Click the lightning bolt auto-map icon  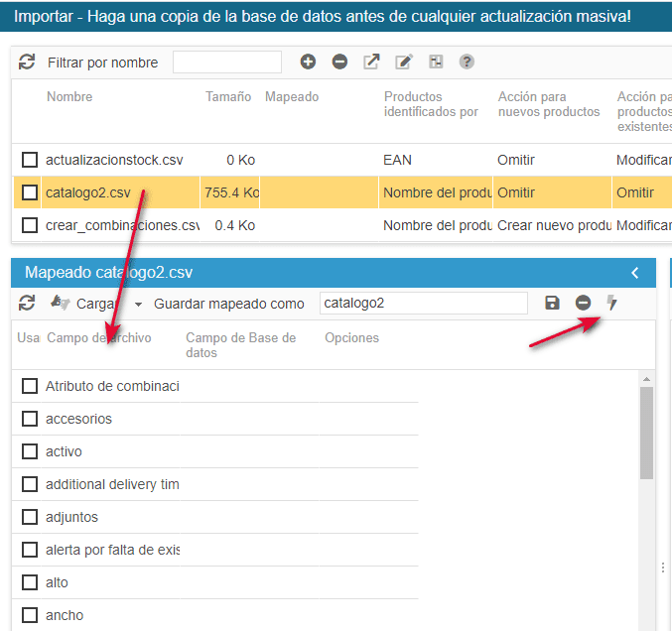[611, 303]
